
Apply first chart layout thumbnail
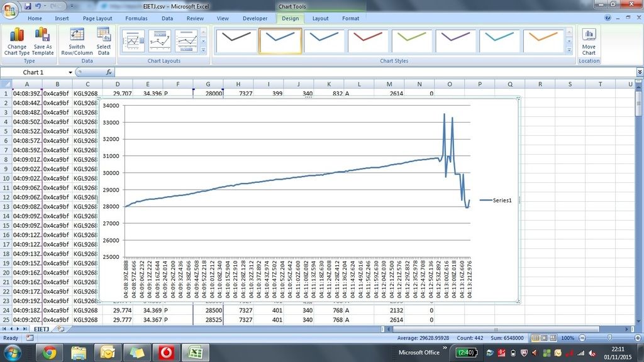(x=133, y=41)
